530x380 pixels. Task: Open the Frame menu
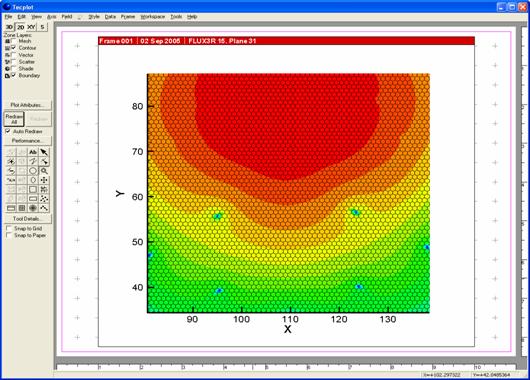128,17
